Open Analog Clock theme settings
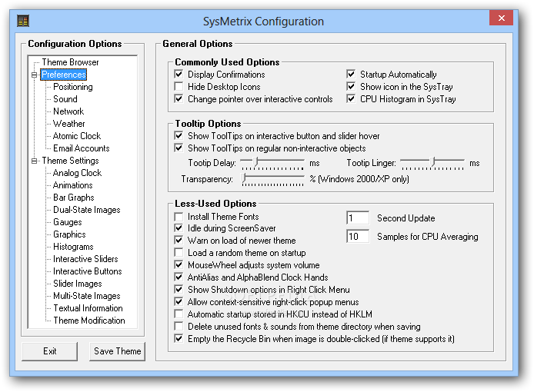Screen dimensions: 534x392 pyautogui.click(x=77, y=173)
